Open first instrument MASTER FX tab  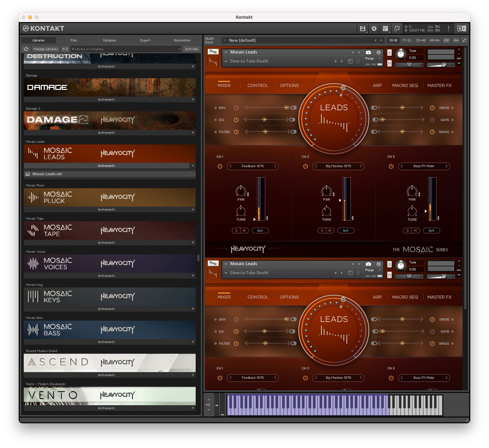click(439, 85)
